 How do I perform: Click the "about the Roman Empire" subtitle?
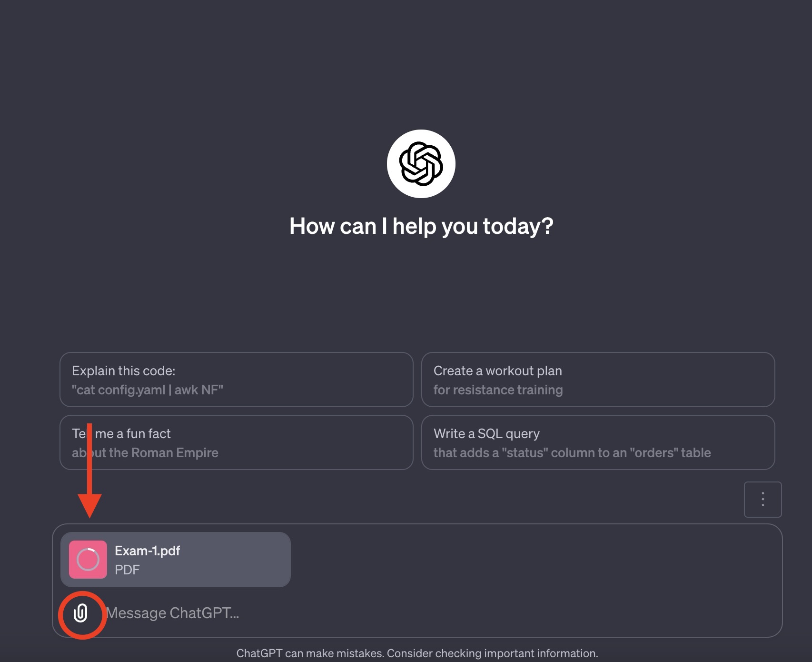(x=145, y=452)
